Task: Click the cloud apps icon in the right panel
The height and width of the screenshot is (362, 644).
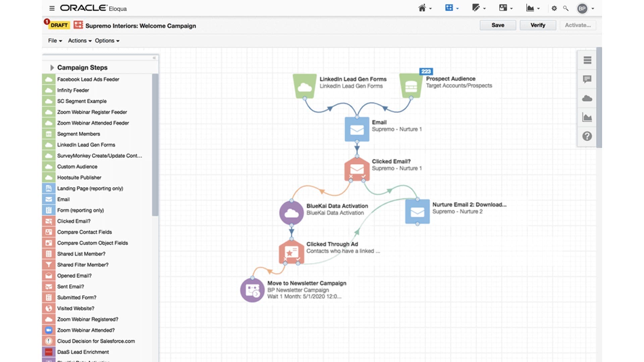Action: 587,98
